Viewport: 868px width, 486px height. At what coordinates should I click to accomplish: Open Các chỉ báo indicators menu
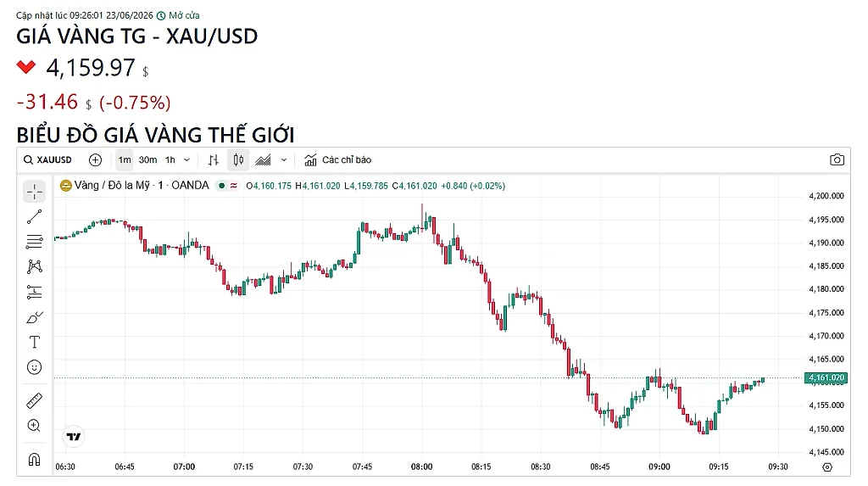point(337,160)
